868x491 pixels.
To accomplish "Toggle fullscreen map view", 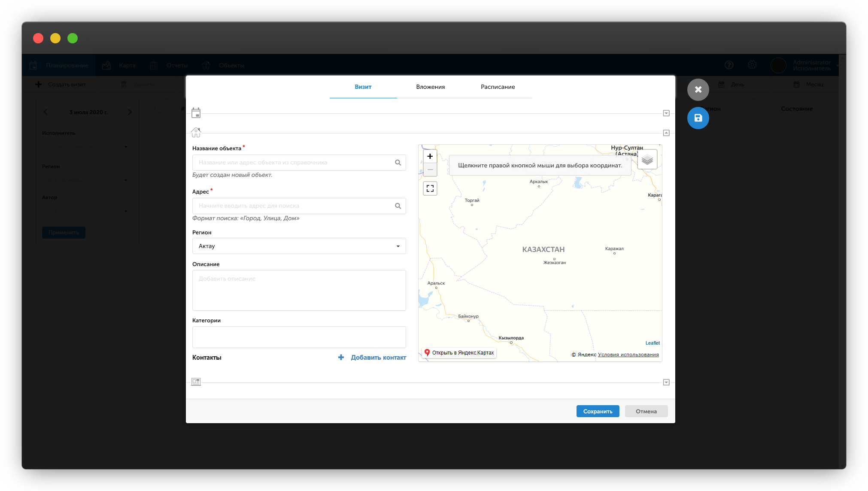I will tap(430, 188).
